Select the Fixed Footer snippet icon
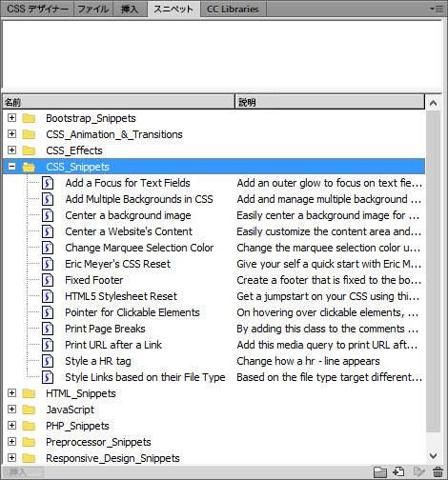The width and height of the screenshot is (448, 480). [x=48, y=280]
